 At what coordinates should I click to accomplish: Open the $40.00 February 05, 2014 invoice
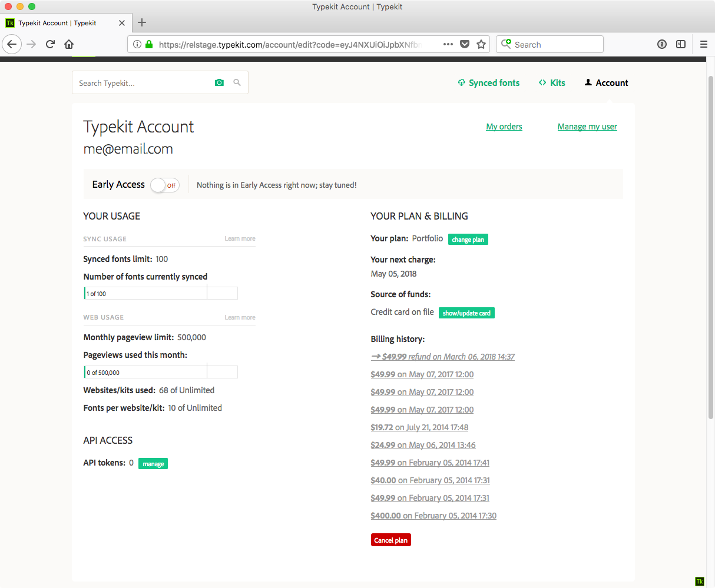tap(430, 480)
